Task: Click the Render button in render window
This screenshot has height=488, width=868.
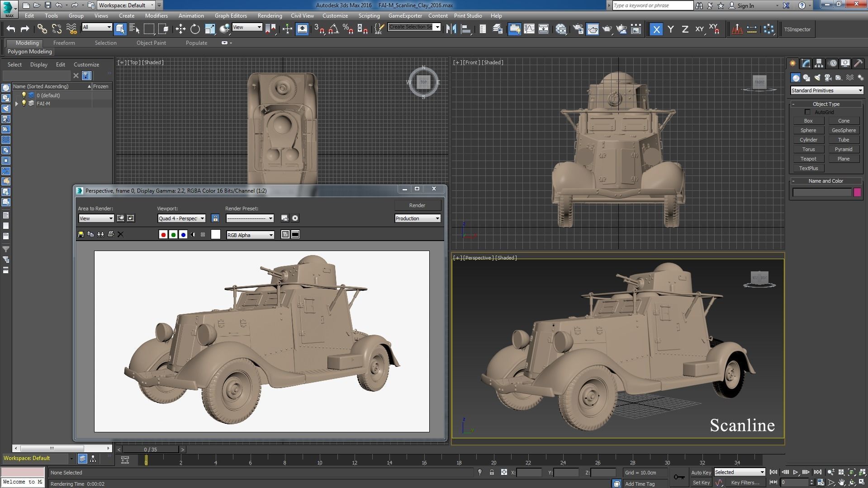Action: pyautogui.click(x=417, y=205)
